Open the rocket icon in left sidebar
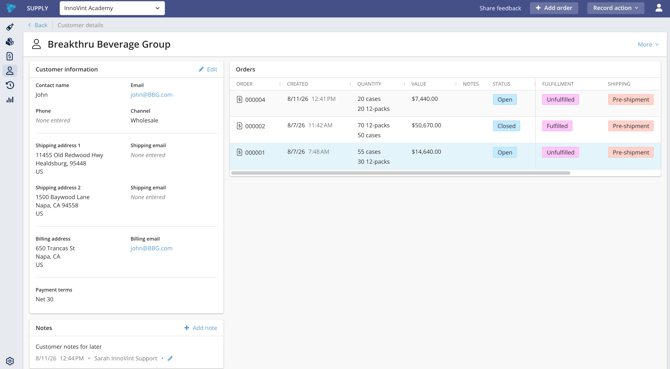The height and width of the screenshot is (369, 670). pyautogui.click(x=10, y=27)
